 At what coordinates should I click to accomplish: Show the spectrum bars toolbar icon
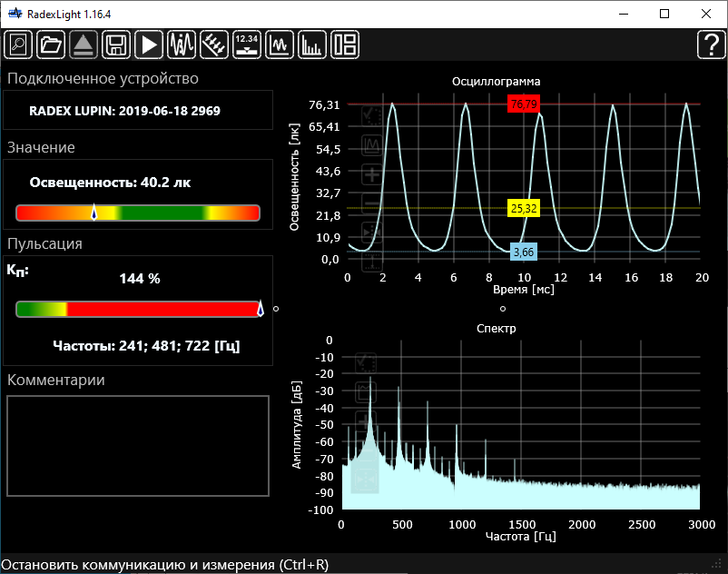pyautogui.click(x=312, y=44)
